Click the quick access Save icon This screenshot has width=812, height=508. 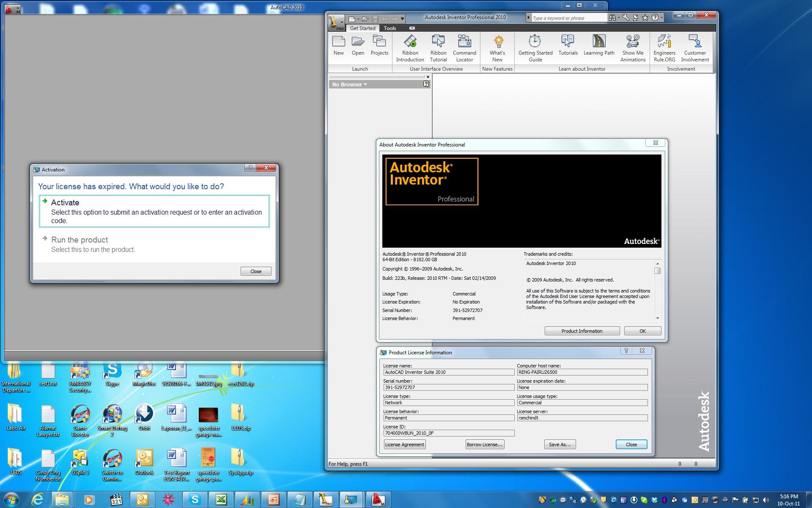point(375,19)
